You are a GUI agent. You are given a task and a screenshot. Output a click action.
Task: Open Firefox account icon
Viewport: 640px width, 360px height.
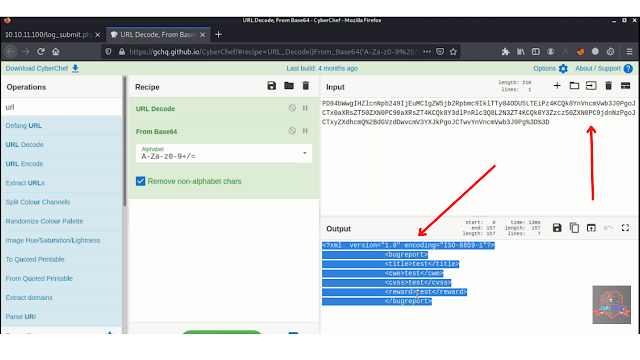[x=551, y=51]
